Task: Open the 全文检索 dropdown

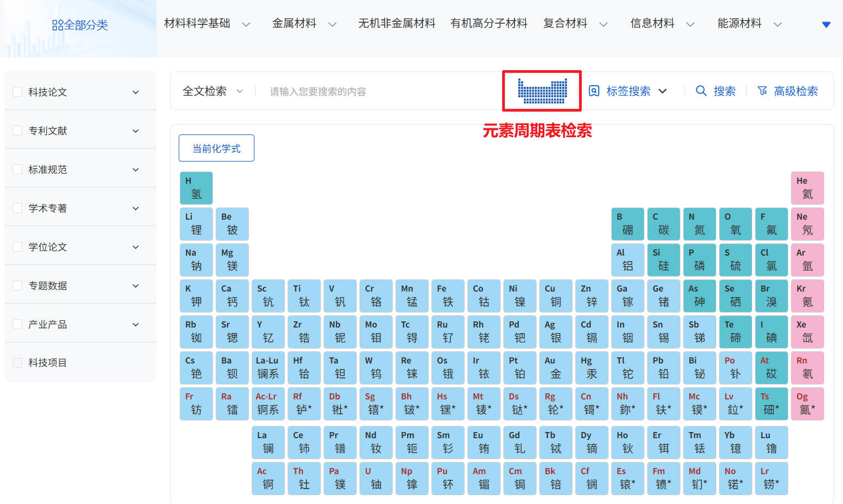Action: [x=213, y=91]
